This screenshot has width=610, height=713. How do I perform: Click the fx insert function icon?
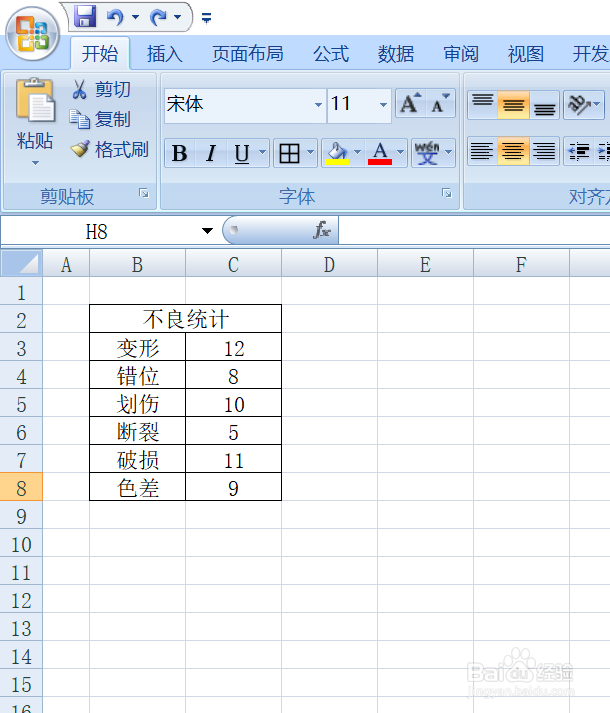click(322, 231)
